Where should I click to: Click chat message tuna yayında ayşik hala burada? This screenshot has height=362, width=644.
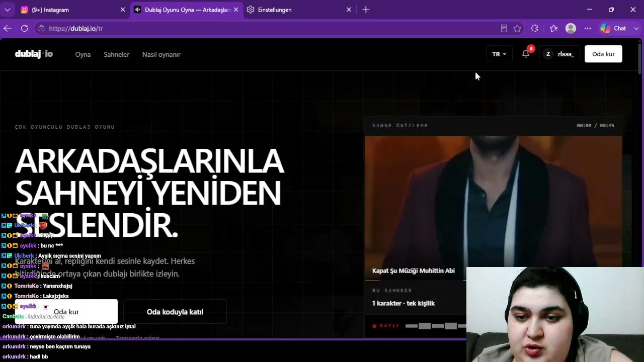(83, 326)
